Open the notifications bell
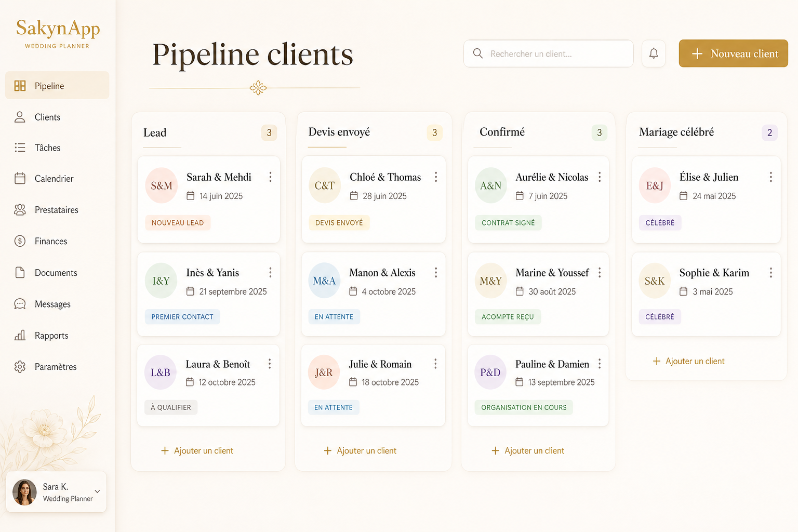The image size is (798, 532). 654,54
